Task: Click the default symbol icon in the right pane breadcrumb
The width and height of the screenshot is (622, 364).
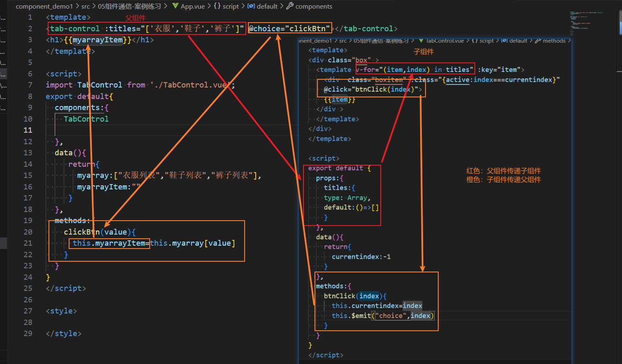Action: (x=504, y=41)
